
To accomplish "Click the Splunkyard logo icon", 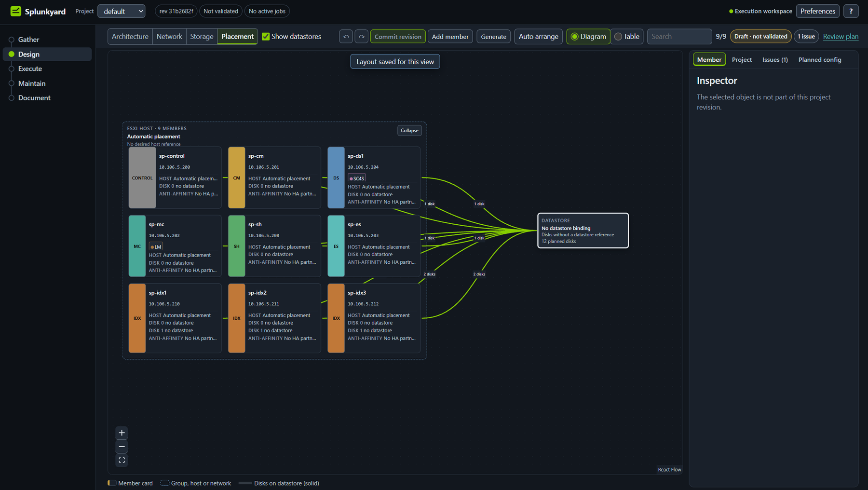I will (15, 11).
